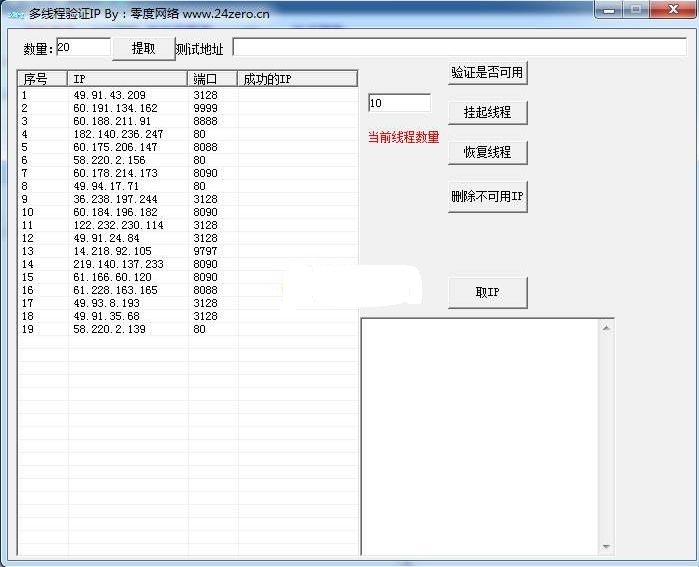
Task: Minimize the 多线程验证IP window
Action: [x=609, y=10]
